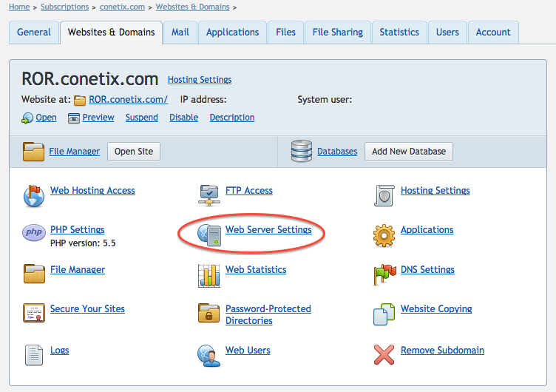Switch to the File Sharing tab
This screenshot has height=392, width=556.
pos(338,33)
